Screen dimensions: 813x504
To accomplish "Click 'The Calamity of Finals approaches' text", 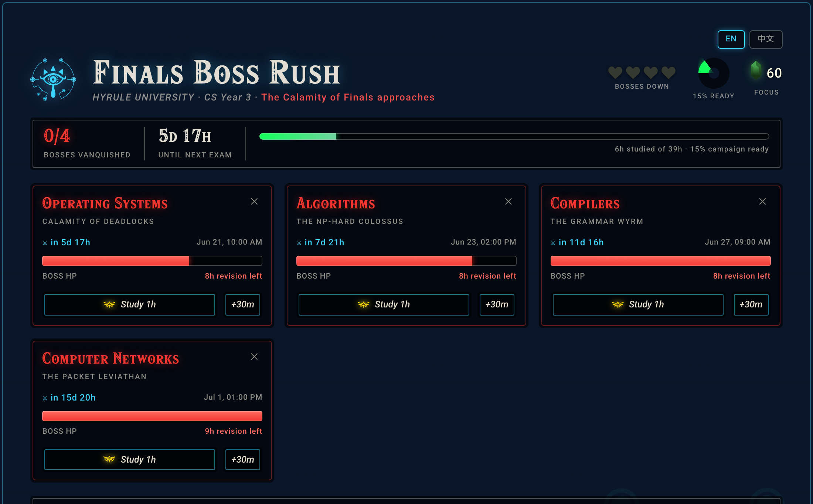I will point(348,97).
